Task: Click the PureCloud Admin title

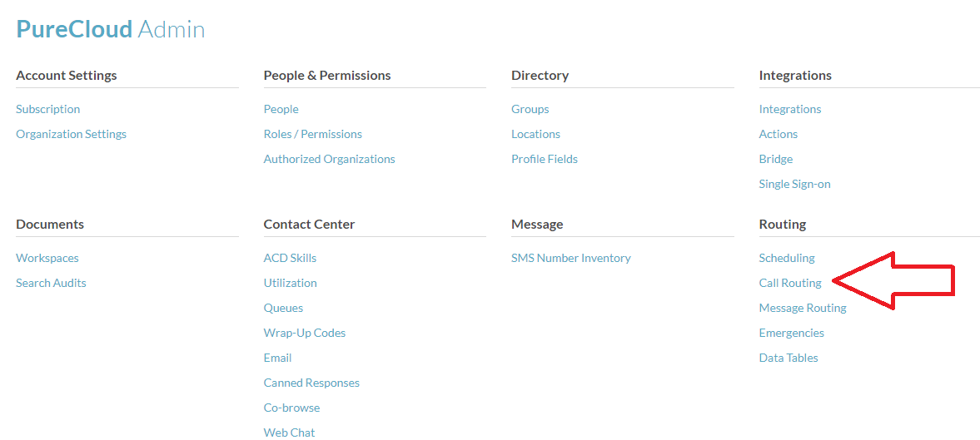Action: pos(111,29)
